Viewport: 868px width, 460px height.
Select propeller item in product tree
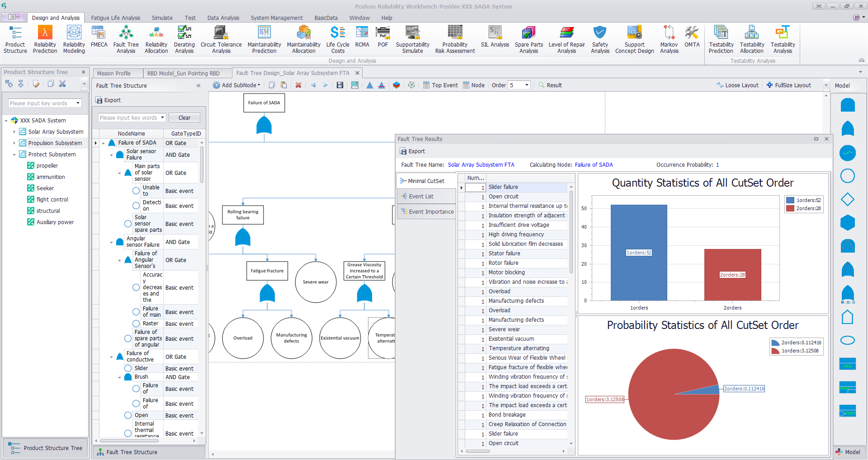coord(47,166)
